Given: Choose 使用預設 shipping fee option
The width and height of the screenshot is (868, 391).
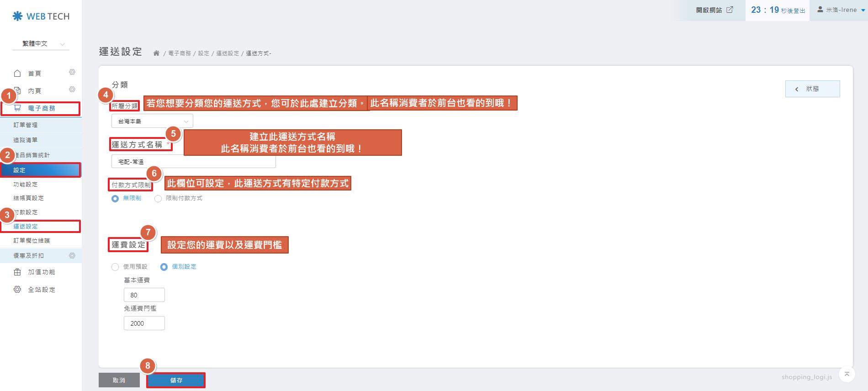Looking at the screenshot, I should click(x=115, y=267).
